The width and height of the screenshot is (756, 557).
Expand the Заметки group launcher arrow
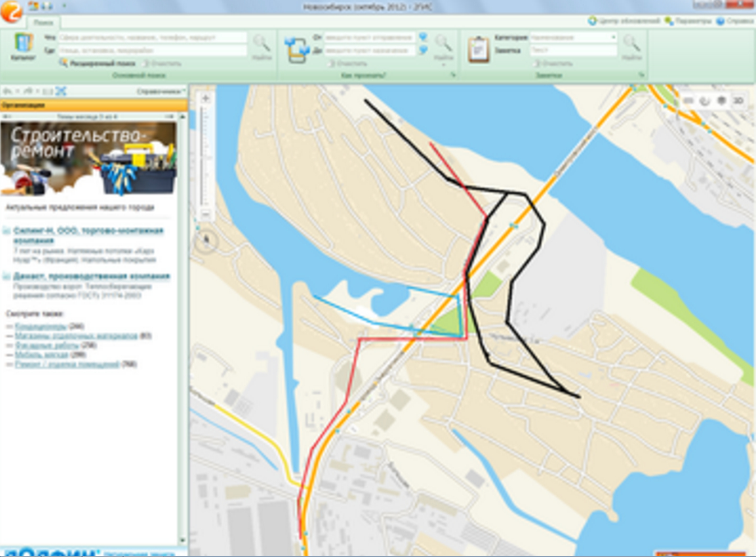pyautogui.click(x=642, y=75)
